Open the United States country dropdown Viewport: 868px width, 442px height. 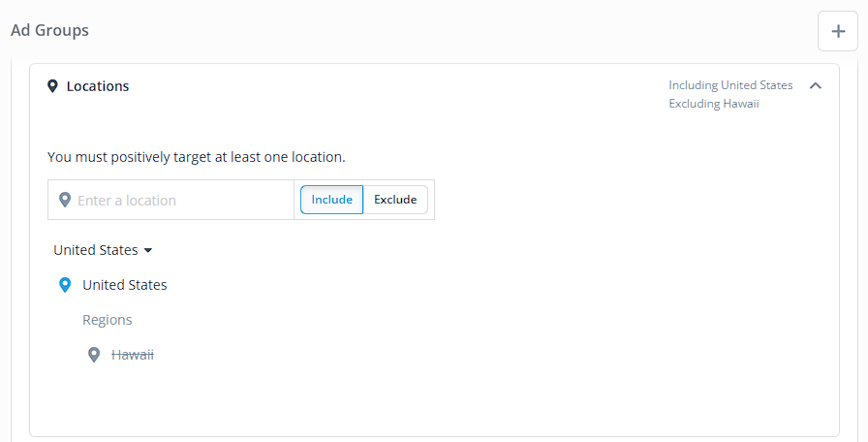click(103, 250)
